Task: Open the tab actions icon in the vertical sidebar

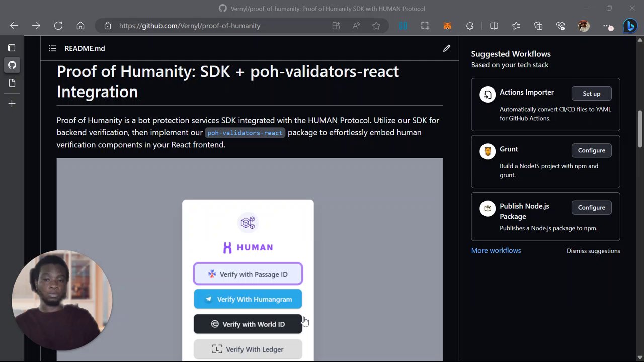Action: (12, 48)
